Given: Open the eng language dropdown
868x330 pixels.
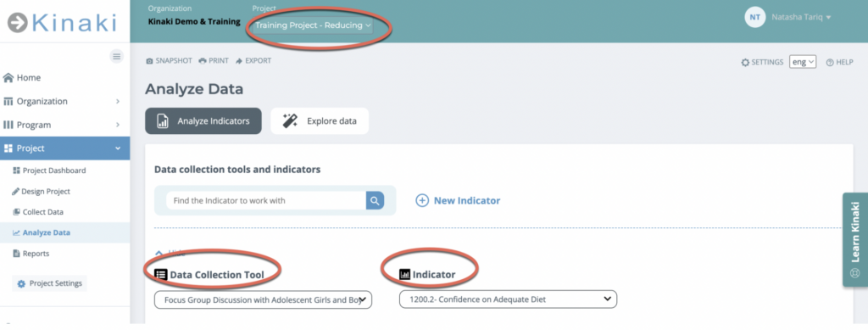Looking at the screenshot, I should (803, 62).
